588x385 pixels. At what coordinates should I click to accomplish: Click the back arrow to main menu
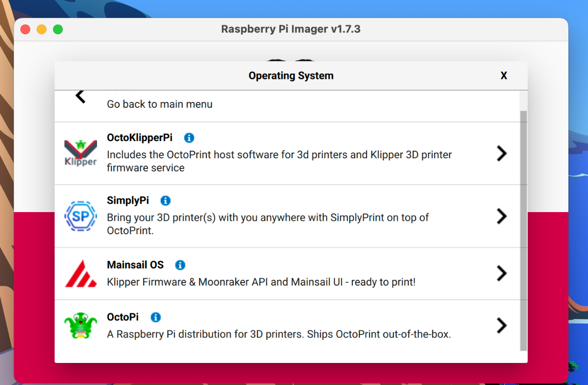coord(81,96)
